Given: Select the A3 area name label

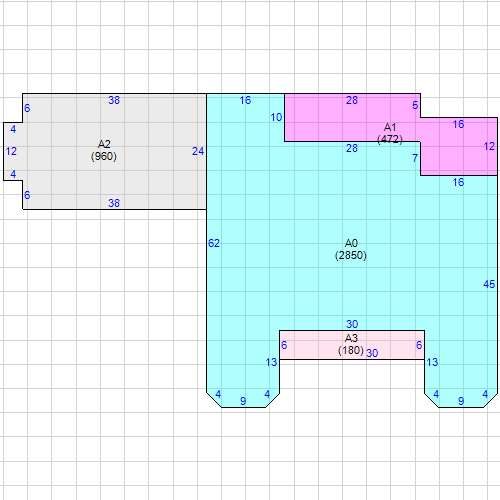Looking at the screenshot, I should click(351, 338).
